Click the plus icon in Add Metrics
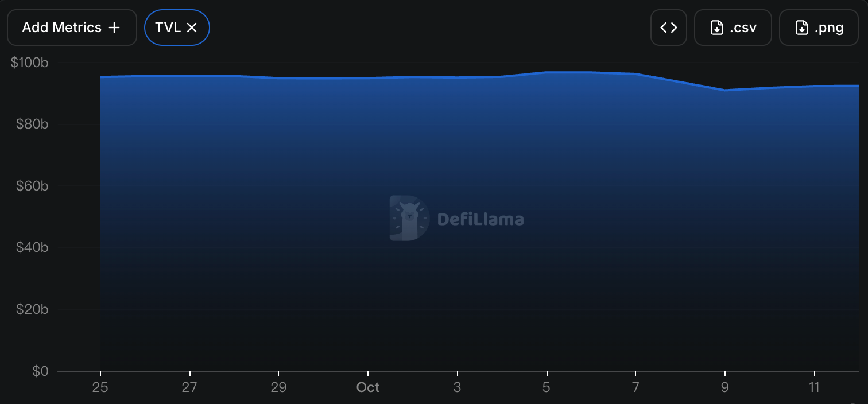Image resolution: width=868 pixels, height=404 pixels. click(x=114, y=28)
